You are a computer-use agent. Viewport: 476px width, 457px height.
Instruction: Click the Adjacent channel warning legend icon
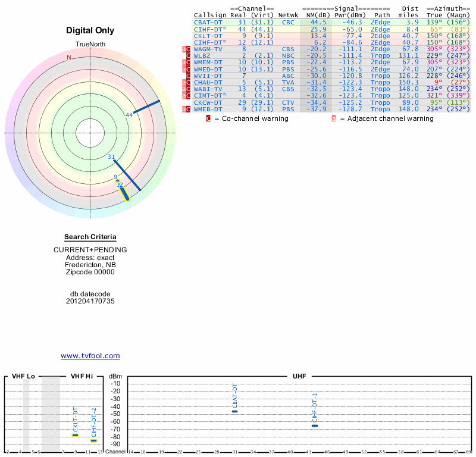[333, 118]
